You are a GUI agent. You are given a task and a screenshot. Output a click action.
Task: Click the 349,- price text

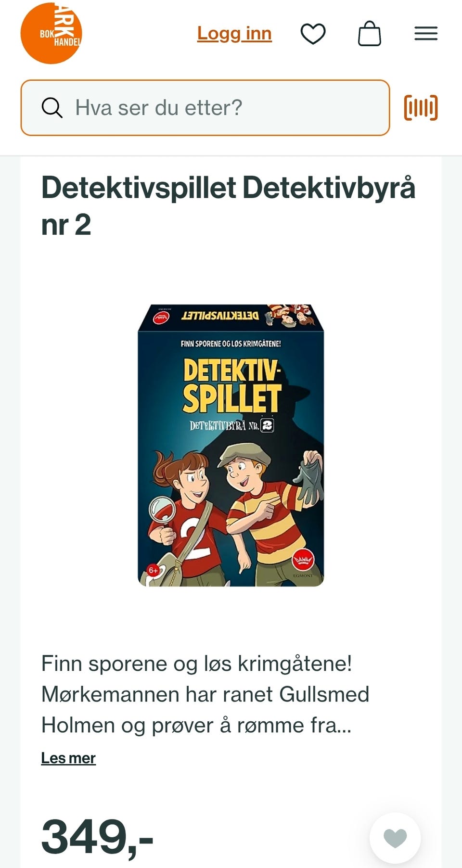tap(98, 837)
